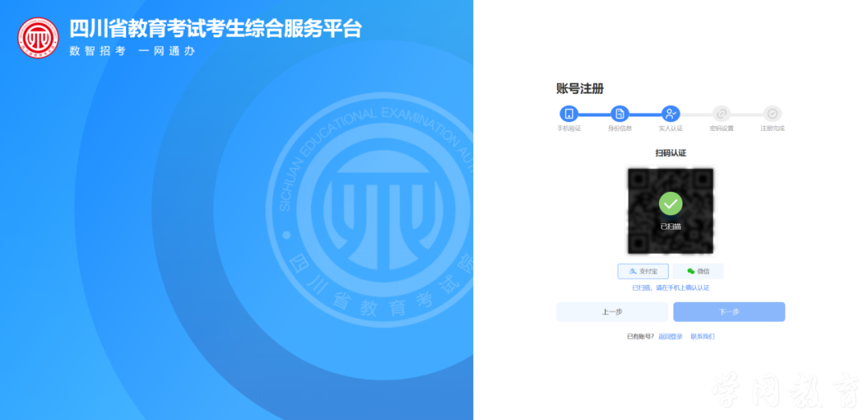Click the 已有账号? text

point(641,336)
